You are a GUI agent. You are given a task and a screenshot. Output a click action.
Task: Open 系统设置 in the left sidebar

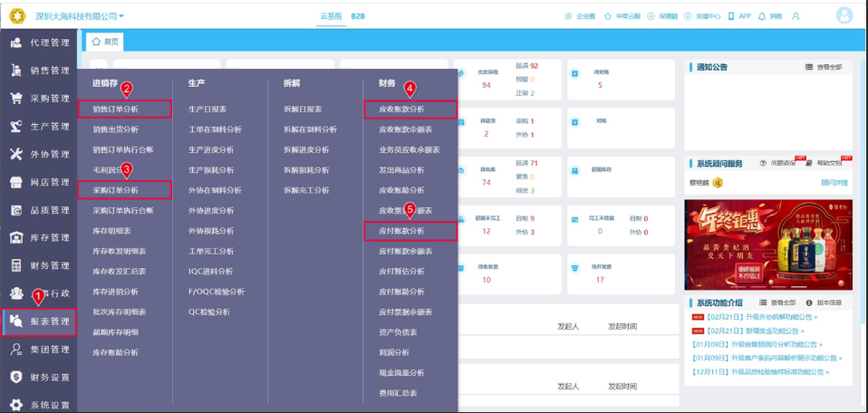pyautogui.click(x=40, y=405)
